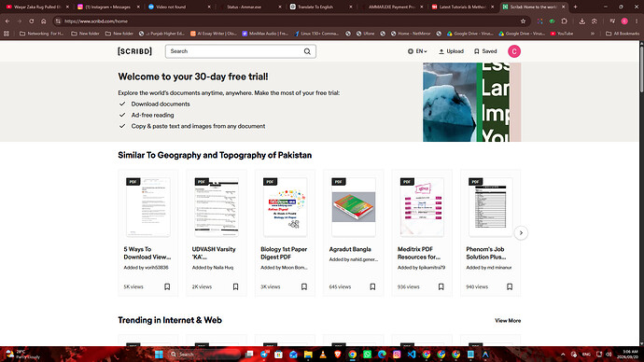Open AI Essay Writer bookmark
The width and height of the screenshot is (644, 362).
coord(214,34)
